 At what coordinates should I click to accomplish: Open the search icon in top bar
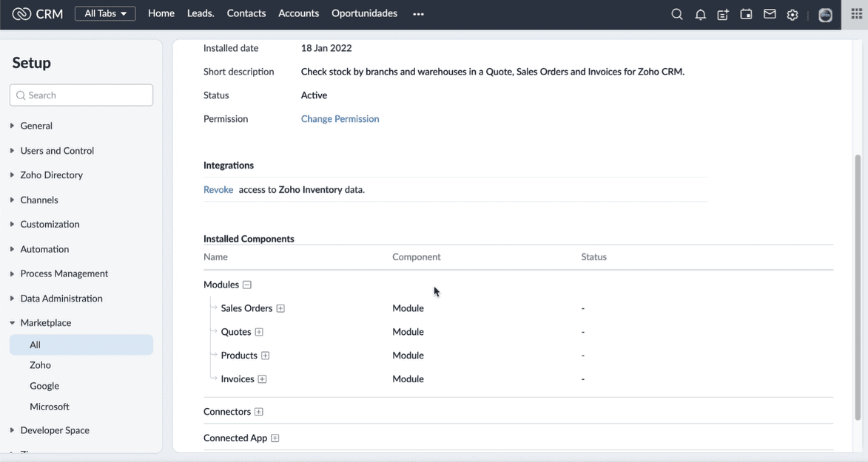[x=676, y=14]
